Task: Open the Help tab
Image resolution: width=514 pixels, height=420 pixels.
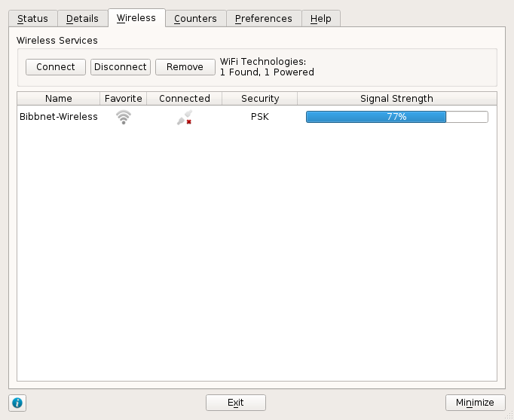Action: (320, 18)
